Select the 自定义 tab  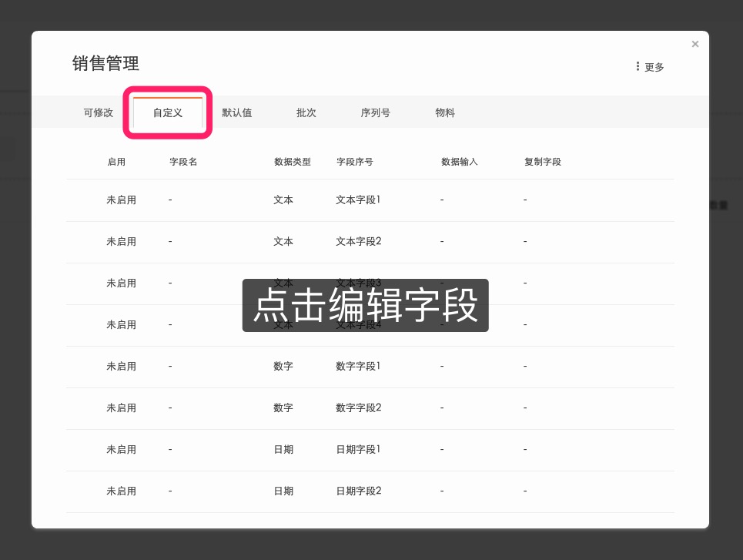pos(167,113)
